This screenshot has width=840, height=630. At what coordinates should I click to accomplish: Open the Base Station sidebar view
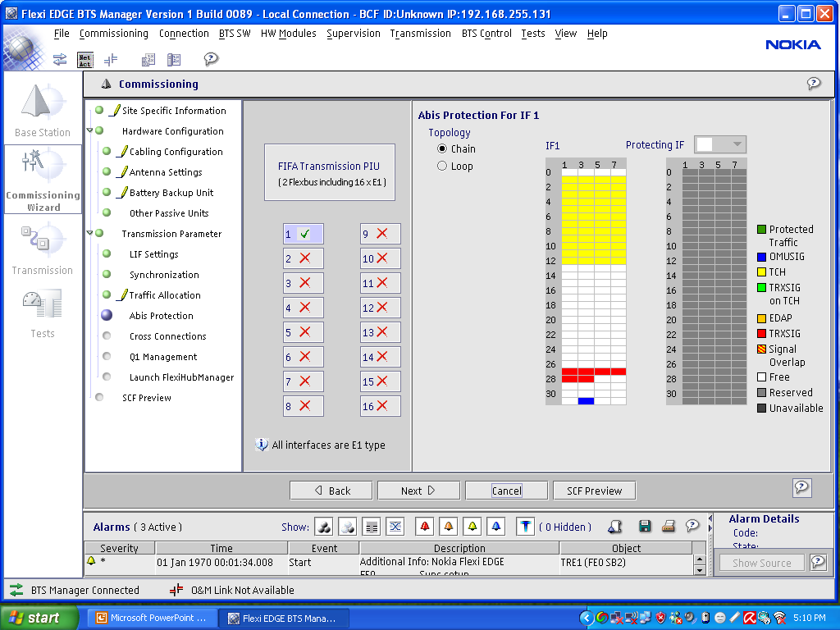pos(43,110)
